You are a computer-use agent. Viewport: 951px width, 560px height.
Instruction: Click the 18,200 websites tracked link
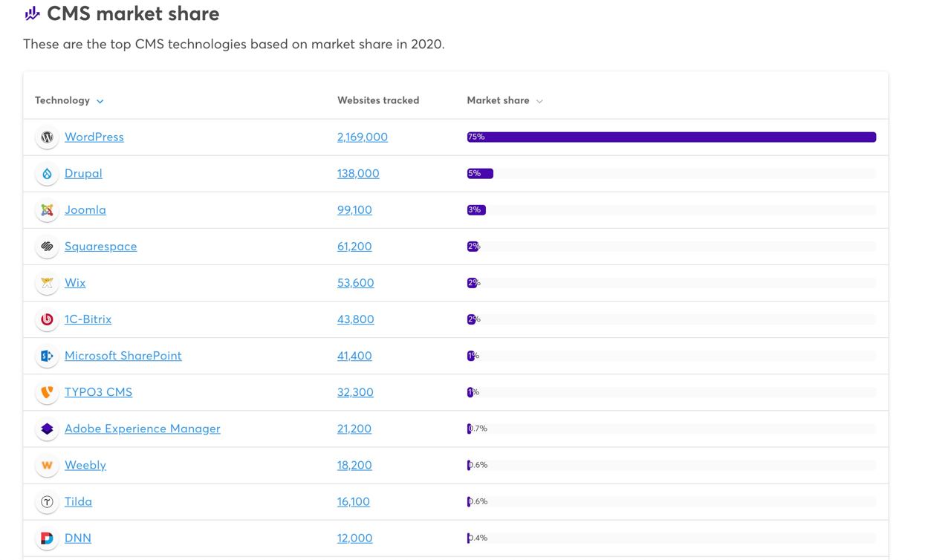click(x=354, y=464)
